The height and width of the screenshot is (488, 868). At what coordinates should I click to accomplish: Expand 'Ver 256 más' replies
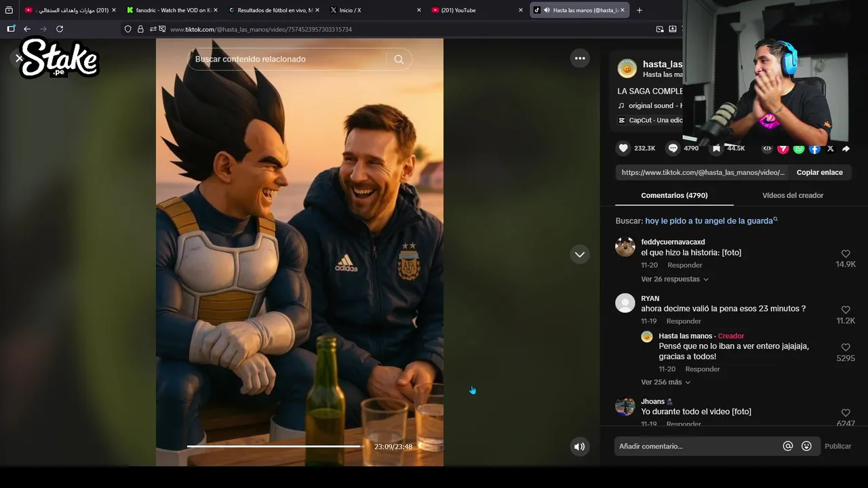666,382
